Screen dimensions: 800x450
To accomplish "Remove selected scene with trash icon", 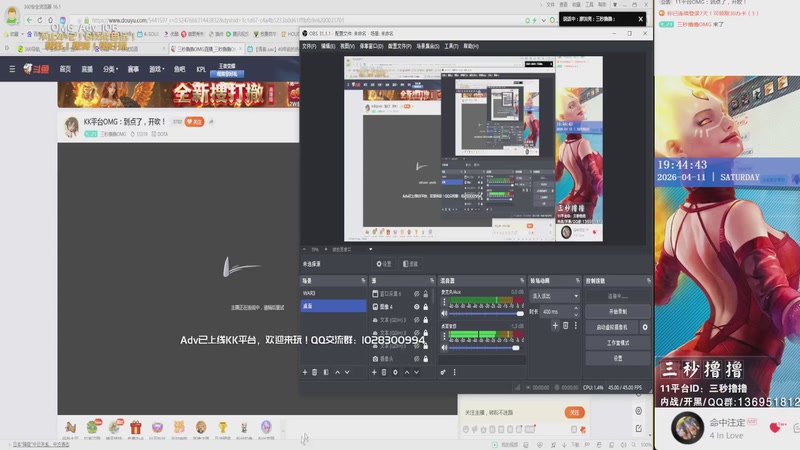I will tap(315, 372).
